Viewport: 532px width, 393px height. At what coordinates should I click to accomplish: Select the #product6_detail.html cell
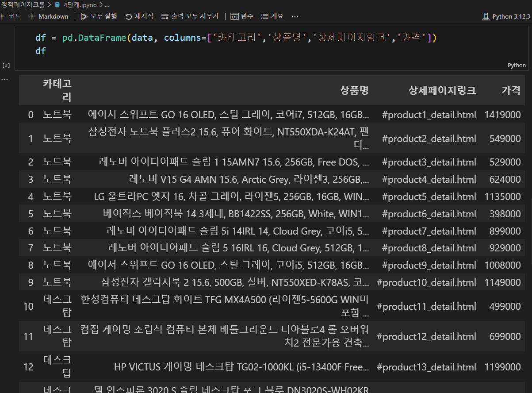point(429,214)
